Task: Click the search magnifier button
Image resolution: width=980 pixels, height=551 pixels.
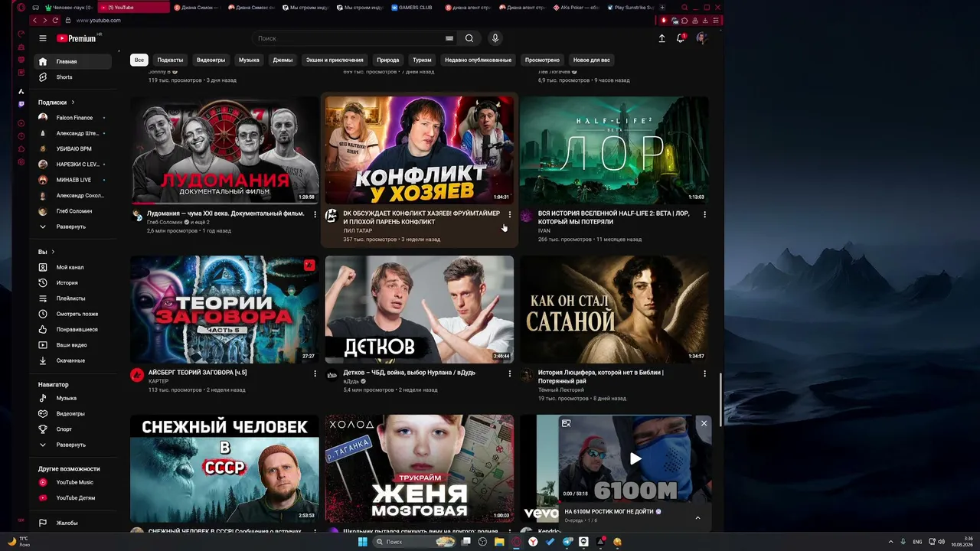Action: [x=469, y=38]
